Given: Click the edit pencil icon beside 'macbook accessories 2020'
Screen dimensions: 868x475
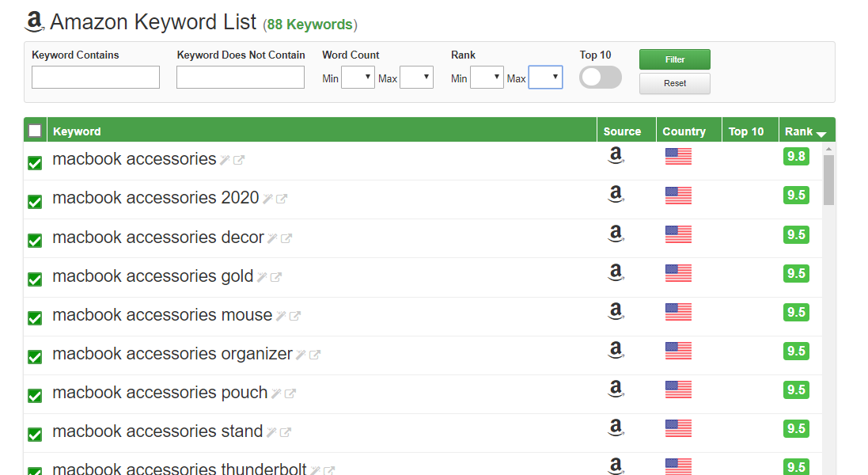Looking at the screenshot, I should coord(267,199).
